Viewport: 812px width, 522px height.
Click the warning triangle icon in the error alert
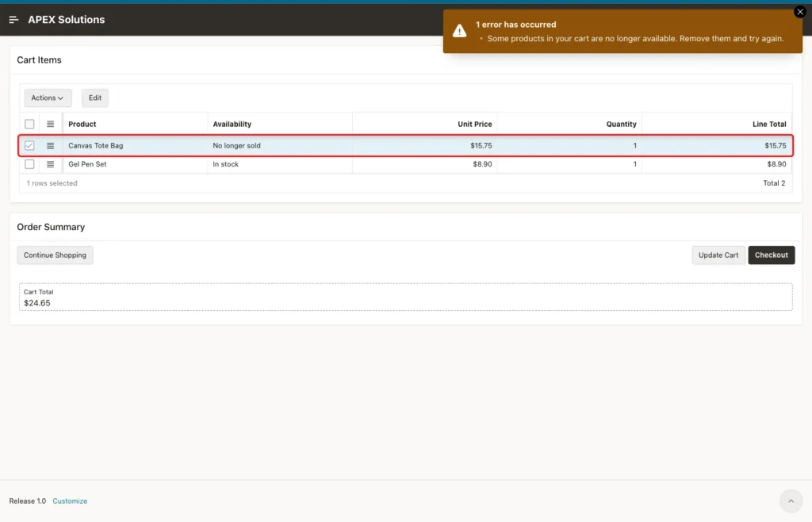point(459,31)
